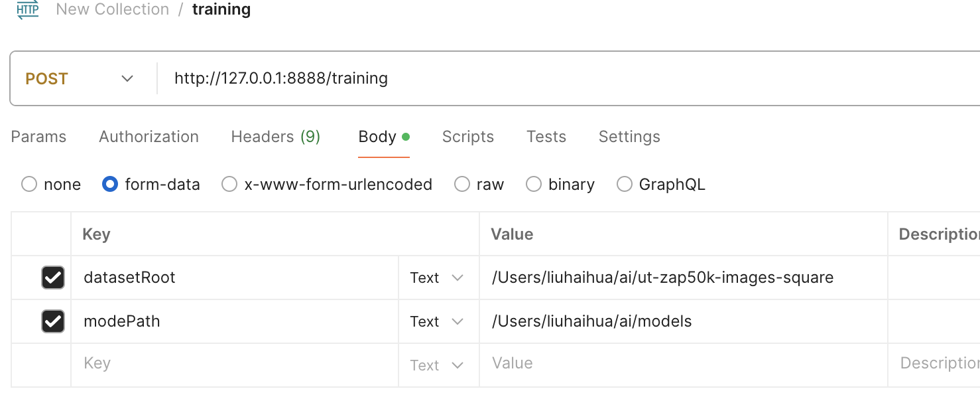Click the HTTP request icon
980x397 pixels.
[28, 10]
